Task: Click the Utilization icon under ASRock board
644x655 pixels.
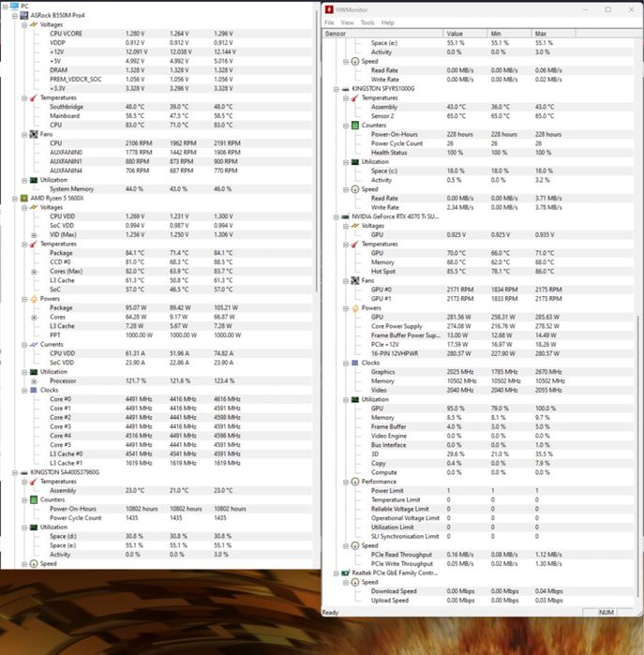Action: (x=34, y=180)
